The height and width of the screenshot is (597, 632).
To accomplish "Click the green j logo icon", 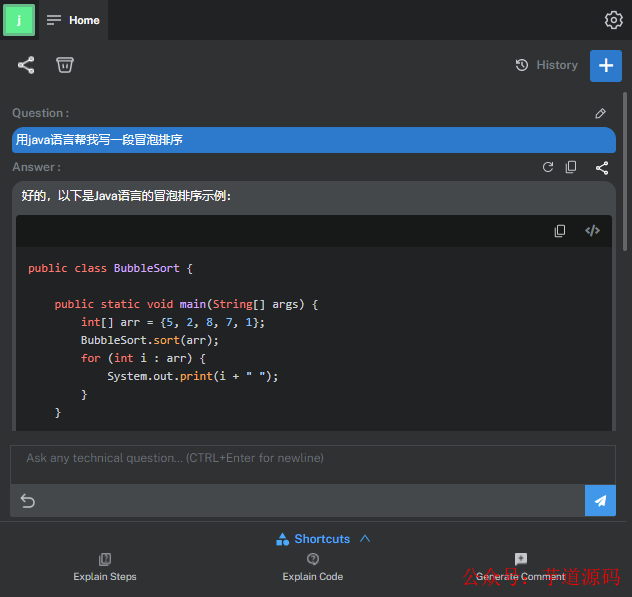I will pos(19,20).
